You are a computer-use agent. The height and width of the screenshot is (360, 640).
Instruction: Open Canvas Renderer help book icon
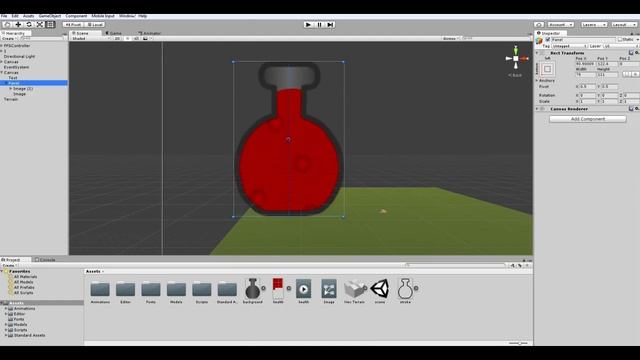[631, 109]
